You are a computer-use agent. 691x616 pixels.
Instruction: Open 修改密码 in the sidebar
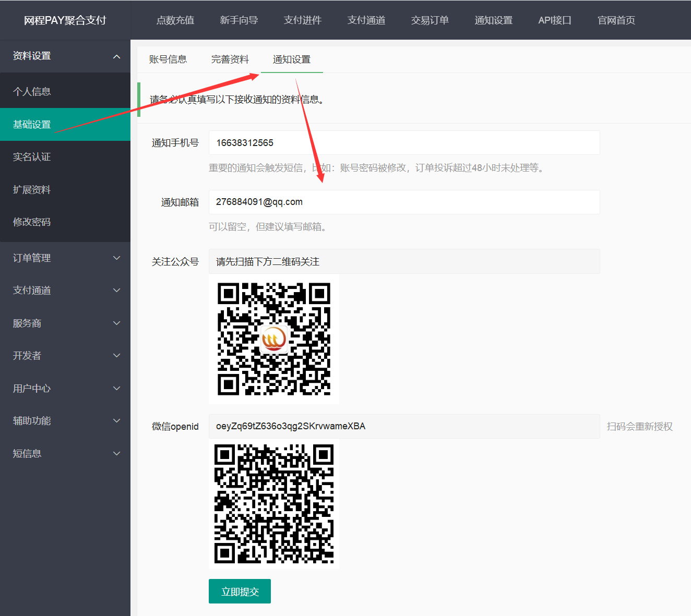pos(32,222)
